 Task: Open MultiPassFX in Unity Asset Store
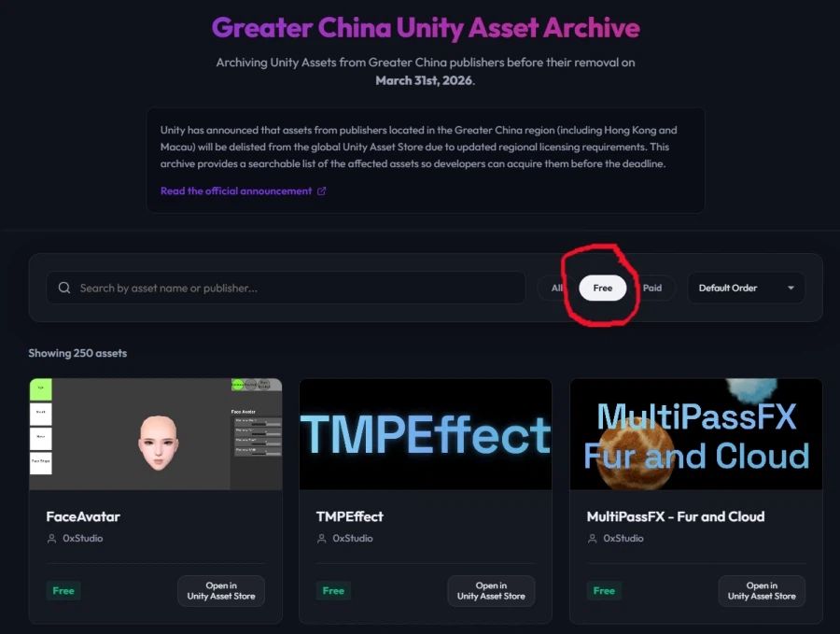pos(762,591)
